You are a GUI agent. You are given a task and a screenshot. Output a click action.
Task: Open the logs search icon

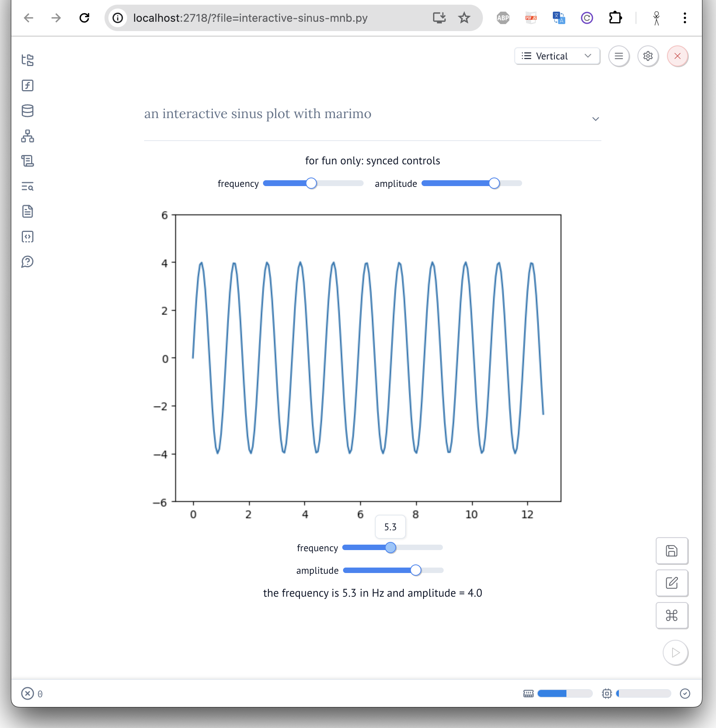point(28,186)
